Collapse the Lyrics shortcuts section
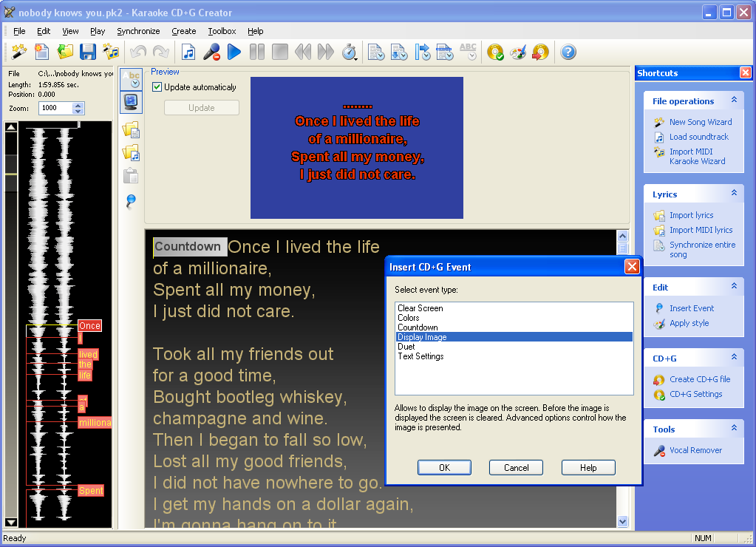Image resolution: width=756 pixels, height=547 pixels. click(734, 194)
